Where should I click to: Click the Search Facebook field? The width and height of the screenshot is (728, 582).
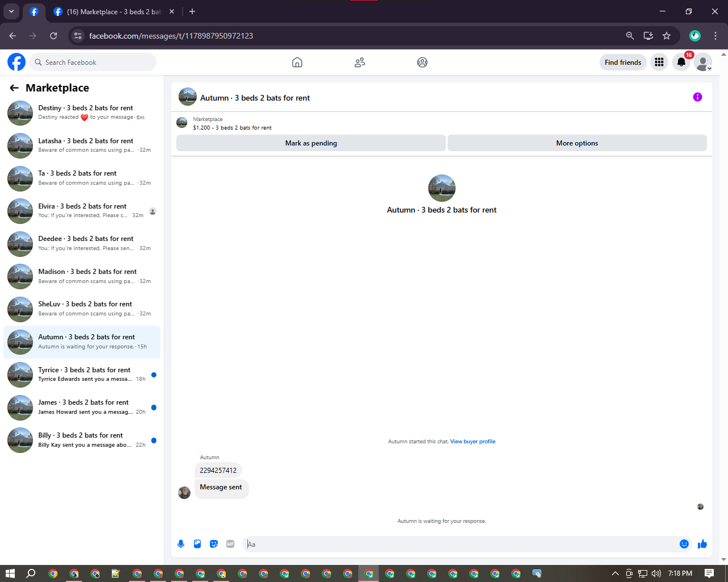(93, 63)
